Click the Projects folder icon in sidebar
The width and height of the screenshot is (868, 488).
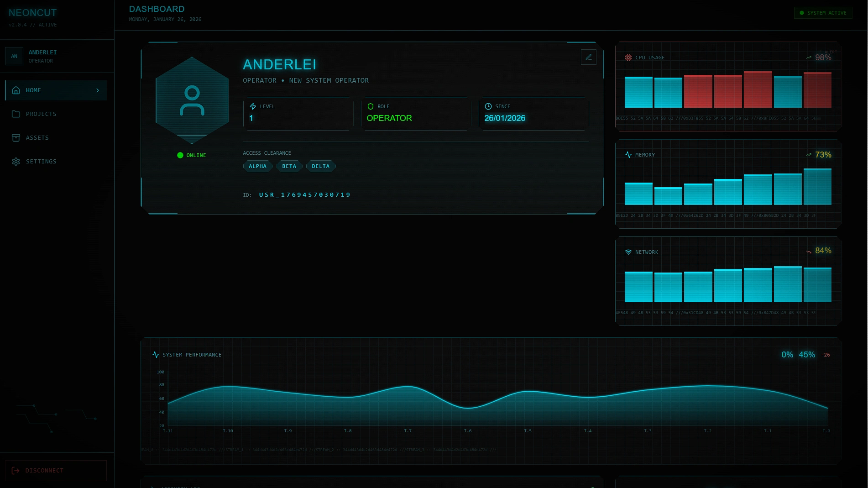point(16,114)
